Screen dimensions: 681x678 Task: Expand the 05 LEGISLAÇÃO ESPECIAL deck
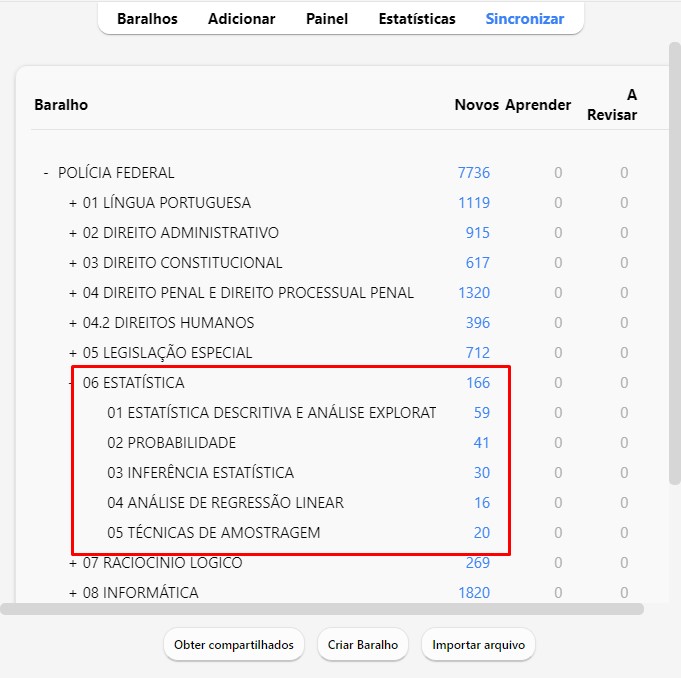pyautogui.click(x=73, y=353)
